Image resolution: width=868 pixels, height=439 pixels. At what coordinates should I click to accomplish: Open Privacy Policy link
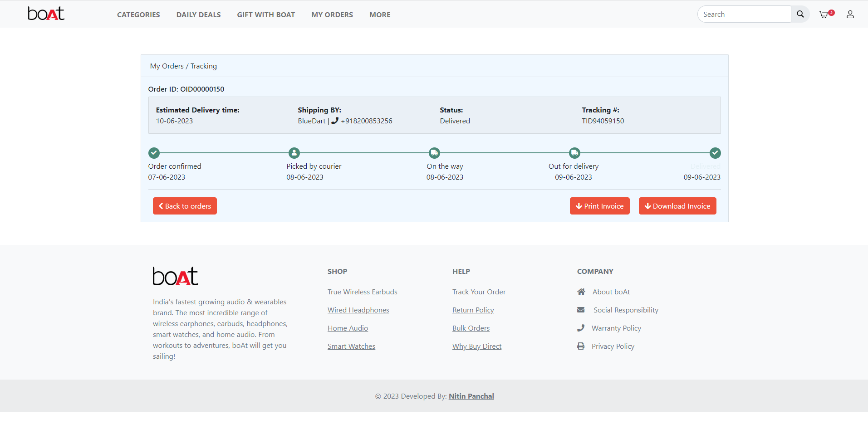pyautogui.click(x=613, y=346)
